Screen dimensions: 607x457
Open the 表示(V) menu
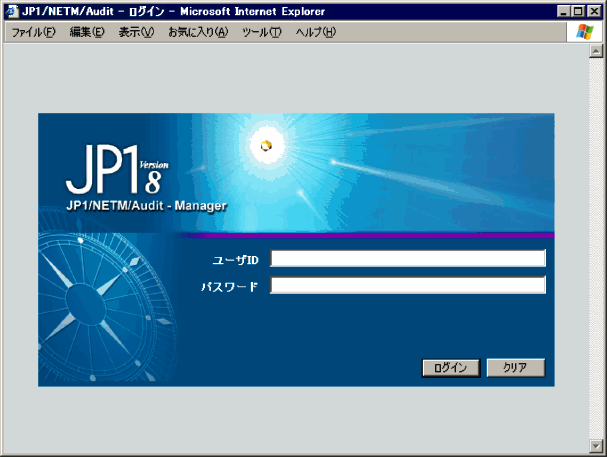click(x=136, y=32)
